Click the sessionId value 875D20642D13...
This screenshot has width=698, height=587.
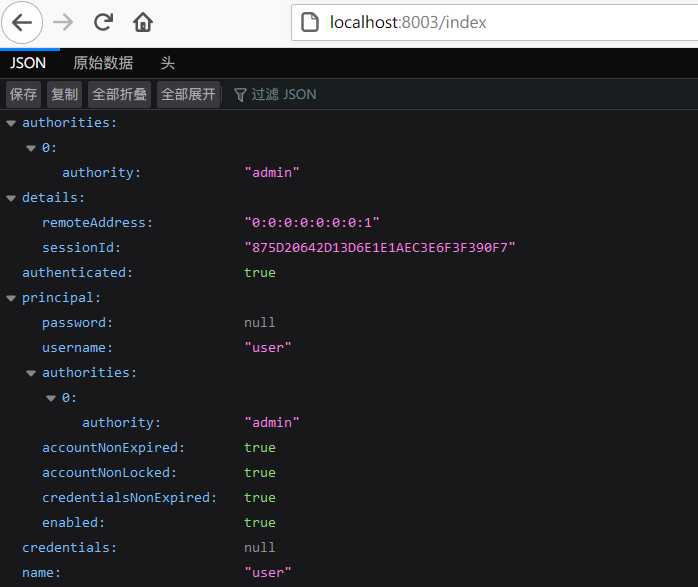click(x=380, y=247)
